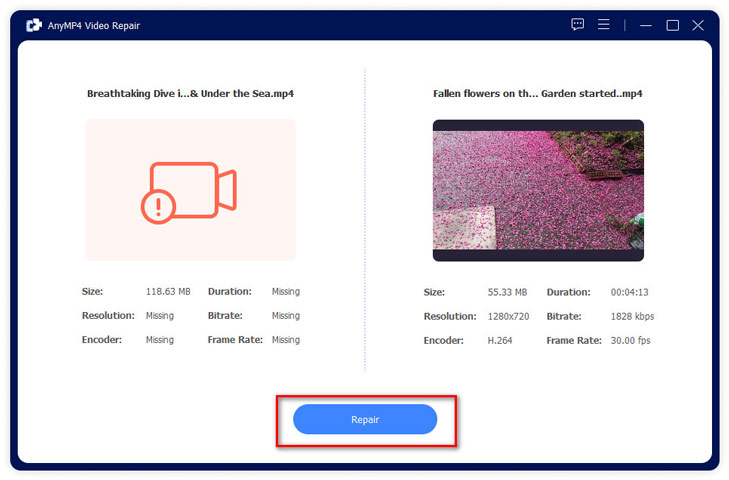Open the hamburger menu in title bar
The width and height of the screenshot is (729, 480).
(604, 25)
